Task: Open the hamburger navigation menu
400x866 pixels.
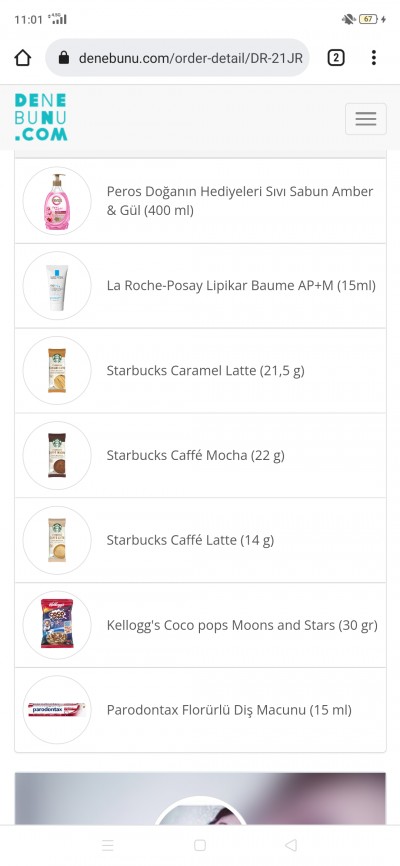Action: click(x=366, y=119)
